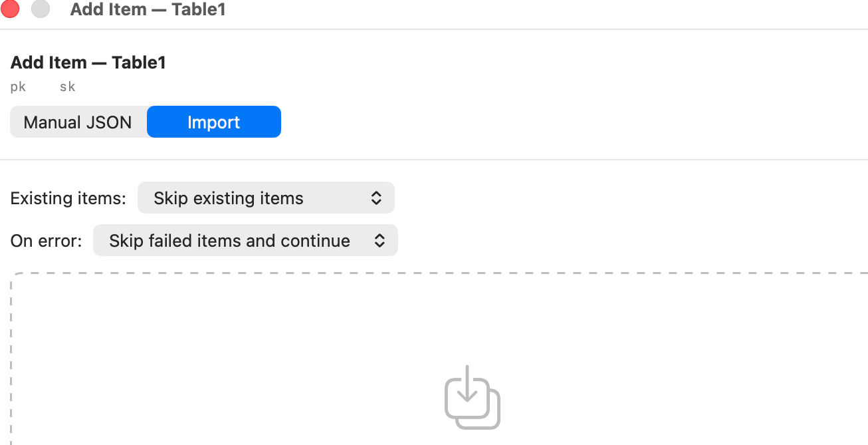Open the On error dropdown

pos(245,240)
